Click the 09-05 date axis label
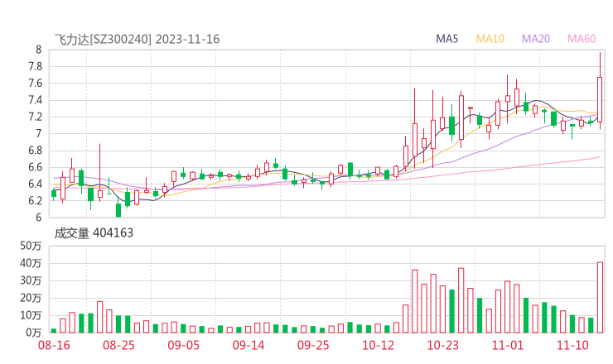Viewport: 613px width, 364px height. pos(183,345)
